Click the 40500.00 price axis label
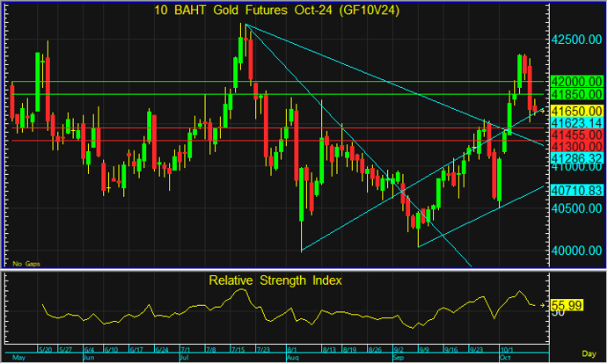The height and width of the screenshot is (364, 608). click(577, 208)
